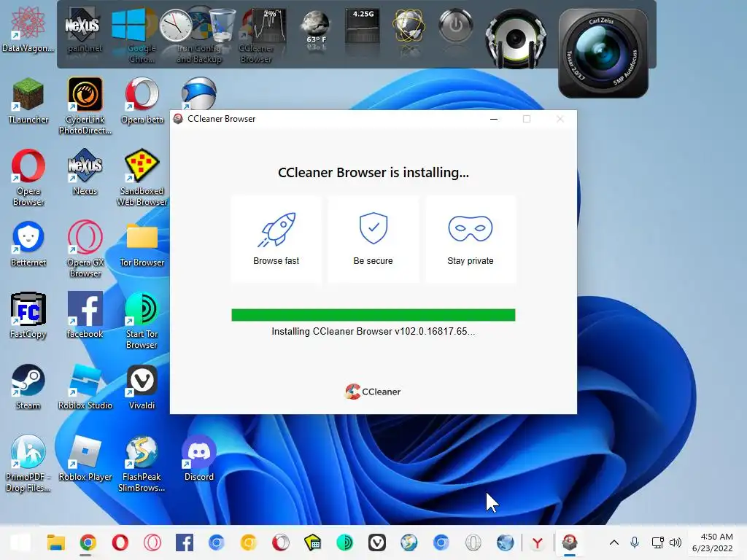Launch Roblox Player desktop icon

85,458
